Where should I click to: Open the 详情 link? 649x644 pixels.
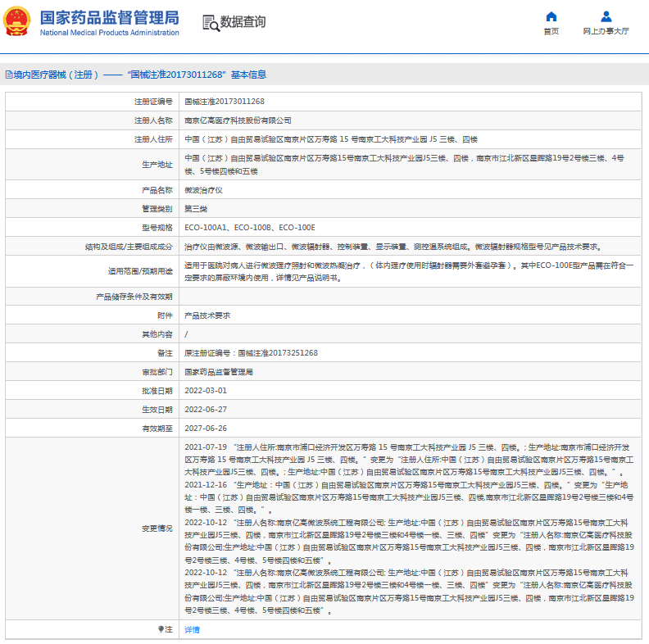[x=192, y=629]
